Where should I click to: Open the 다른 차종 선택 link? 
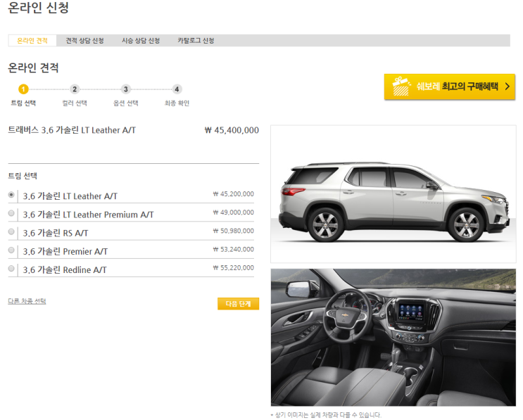pos(27,301)
